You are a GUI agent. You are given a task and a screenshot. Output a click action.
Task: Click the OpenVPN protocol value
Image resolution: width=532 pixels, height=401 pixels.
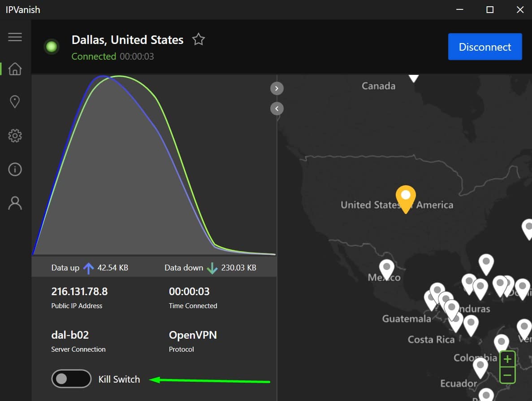coord(193,335)
